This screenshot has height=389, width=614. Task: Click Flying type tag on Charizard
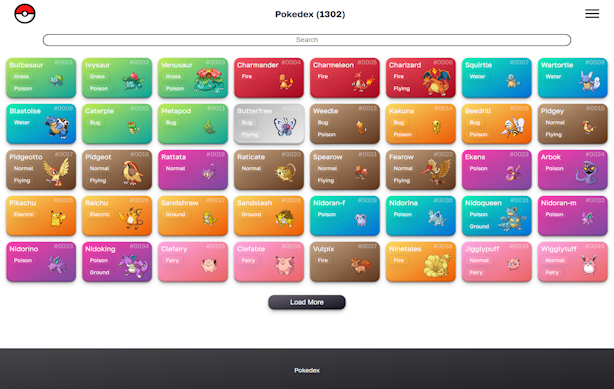pos(402,89)
